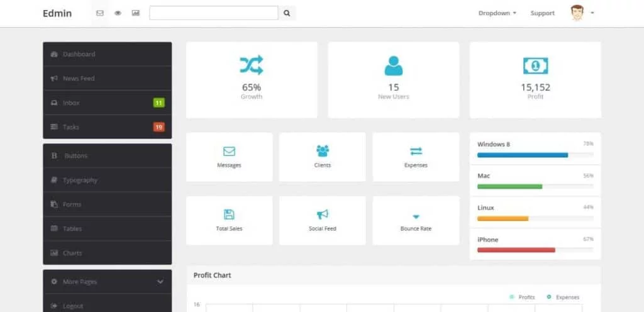Open the Messages envelope tile

(229, 157)
